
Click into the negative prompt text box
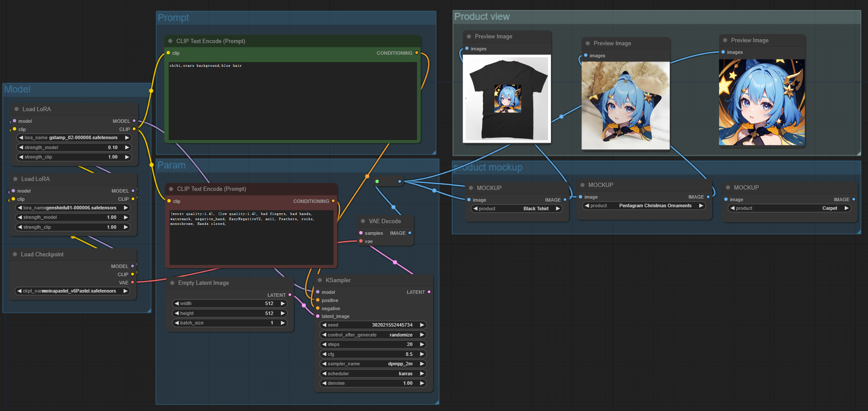click(x=251, y=237)
